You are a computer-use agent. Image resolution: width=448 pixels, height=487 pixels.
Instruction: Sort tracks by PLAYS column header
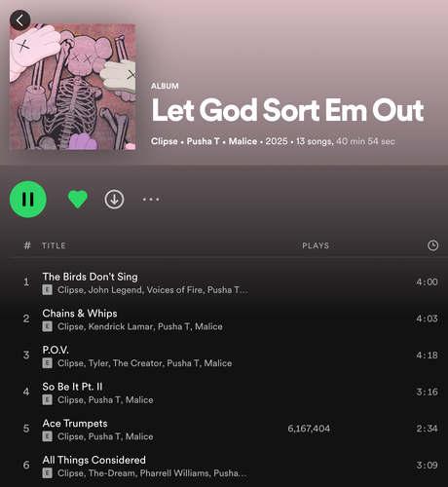(x=316, y=245)
